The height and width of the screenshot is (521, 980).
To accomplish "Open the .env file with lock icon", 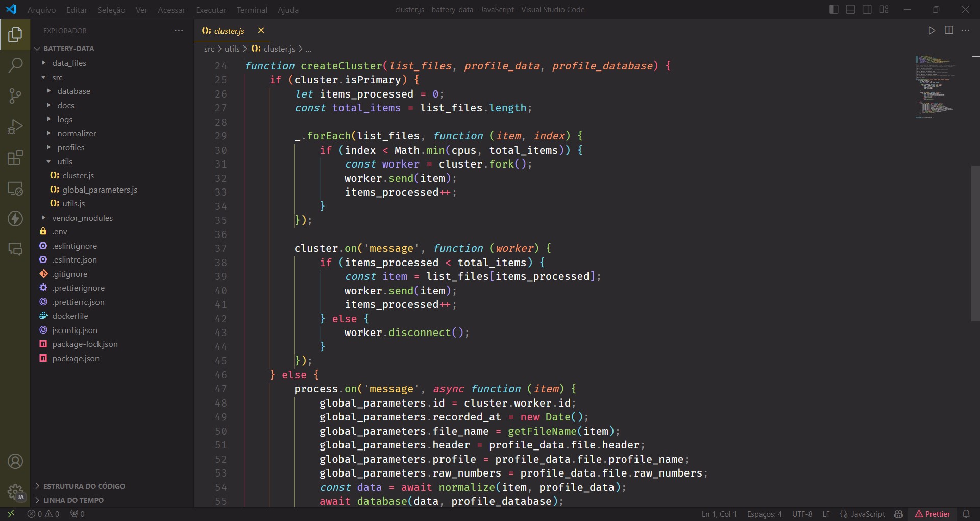I will tap(60, 231).
